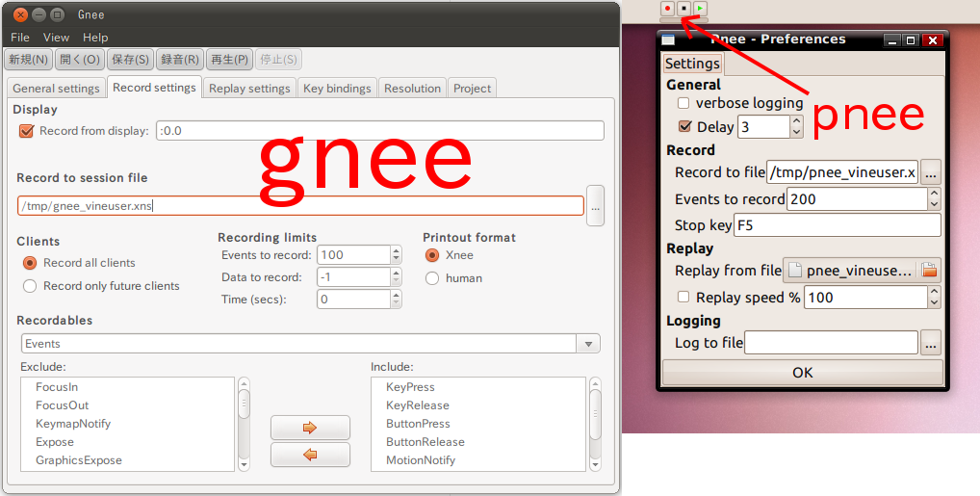Choose Xnee printout format
980x496 pixels.
tap(432, 255)
